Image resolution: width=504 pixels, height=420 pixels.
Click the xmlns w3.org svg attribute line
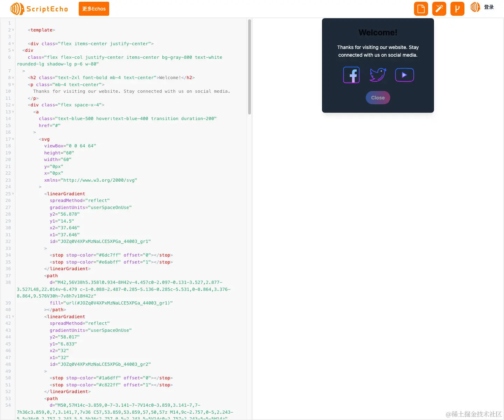click(x=91, y=180)
